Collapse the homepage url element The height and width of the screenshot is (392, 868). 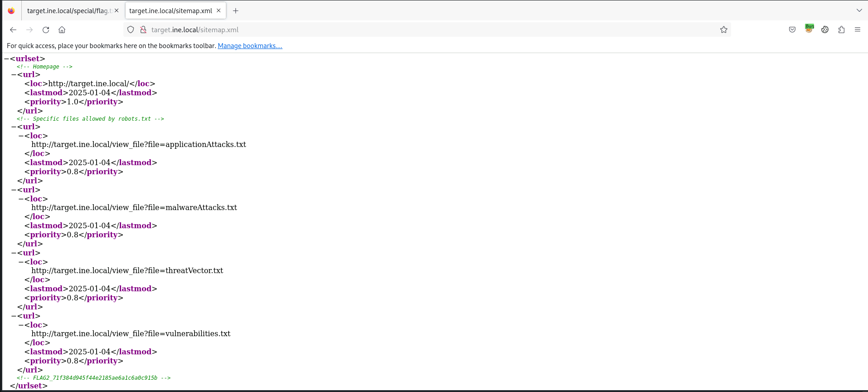14,74
